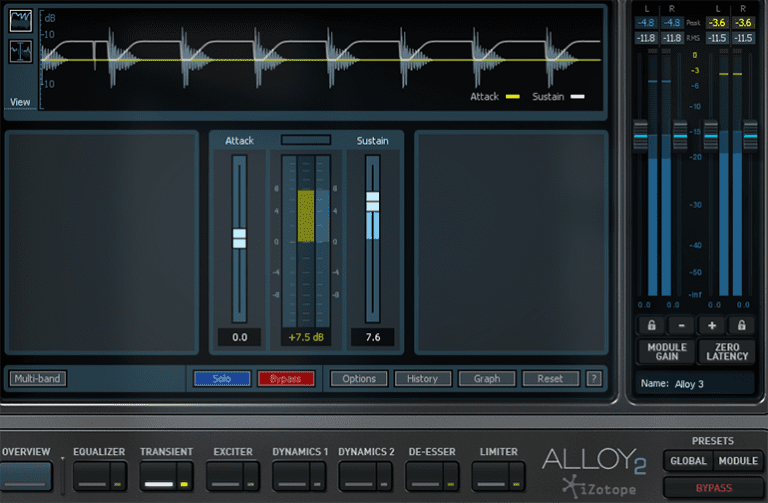Click the Name field showing Alloy 3
This screenshot has height=503, width=768.
pos(695,383)
